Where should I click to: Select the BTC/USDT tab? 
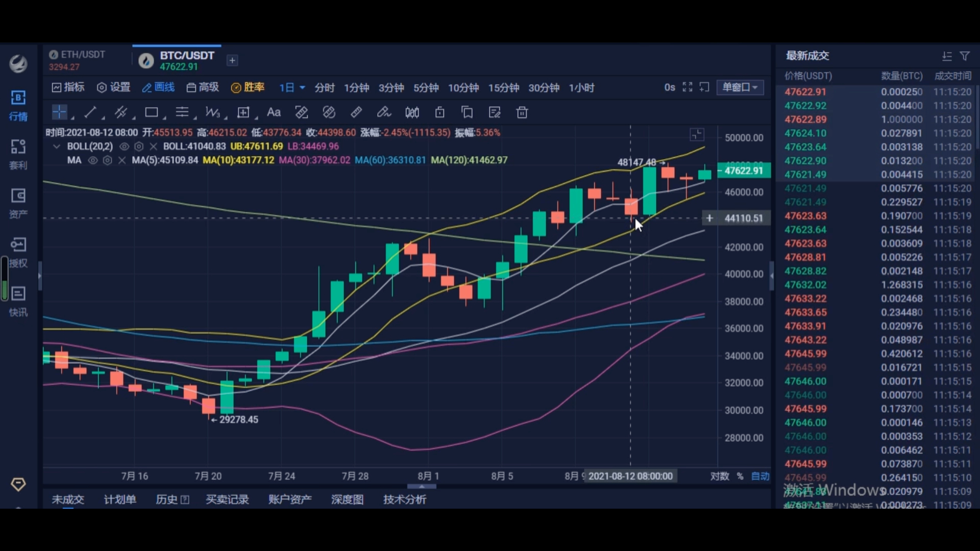pos(177,60)
